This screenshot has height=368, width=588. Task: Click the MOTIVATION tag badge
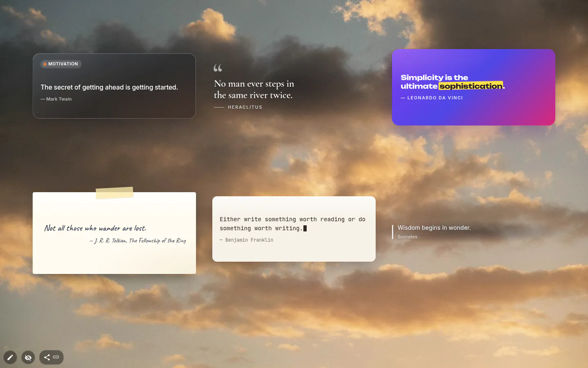tap(61, 64)
